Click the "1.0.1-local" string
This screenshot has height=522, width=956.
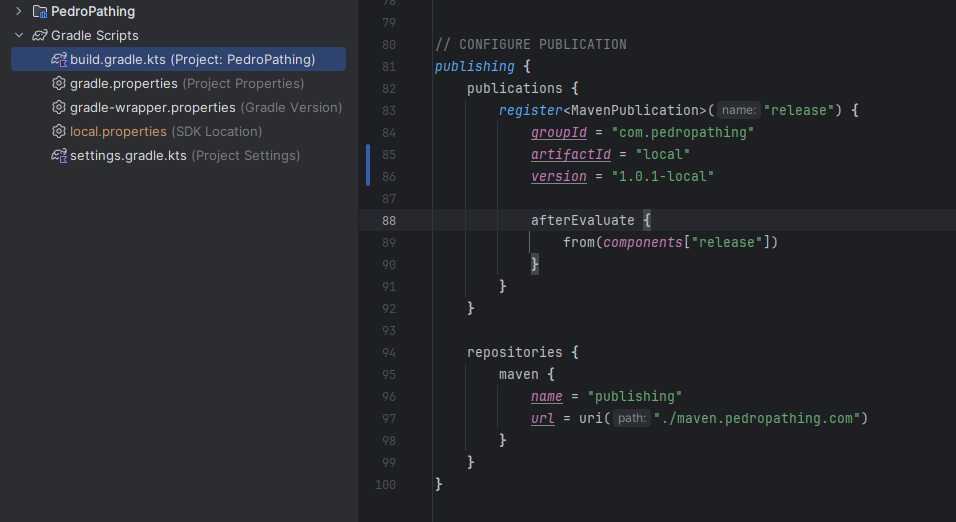click(x=663, y=176)
